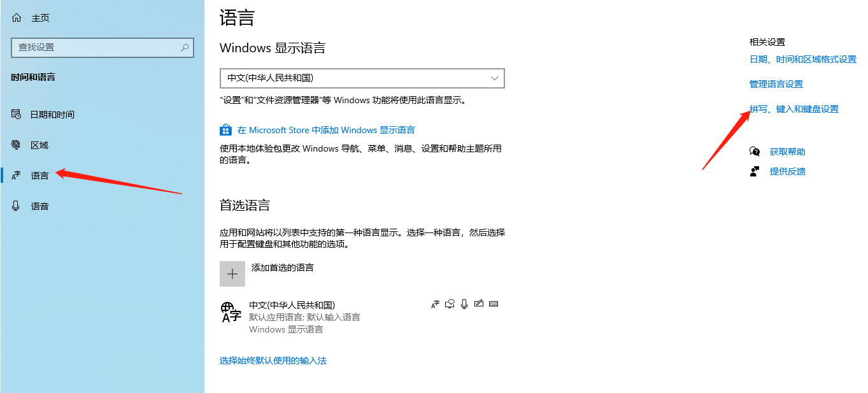Switch to the 语言 sidebar page
The width and height of the screenshot is (868, 393).
click(41, 175)
